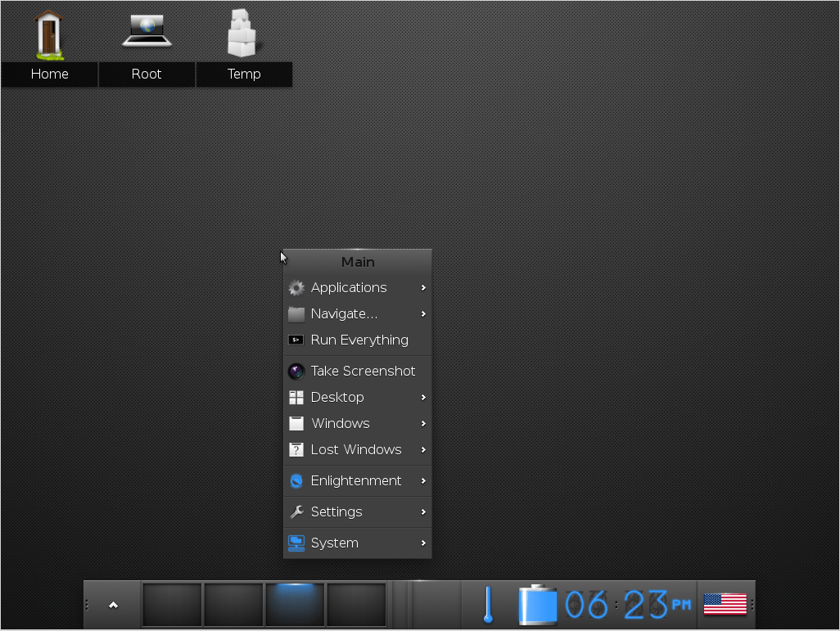Click the Applications gear icon in Main menu
The image size is (840, 631).
(296, 287)
